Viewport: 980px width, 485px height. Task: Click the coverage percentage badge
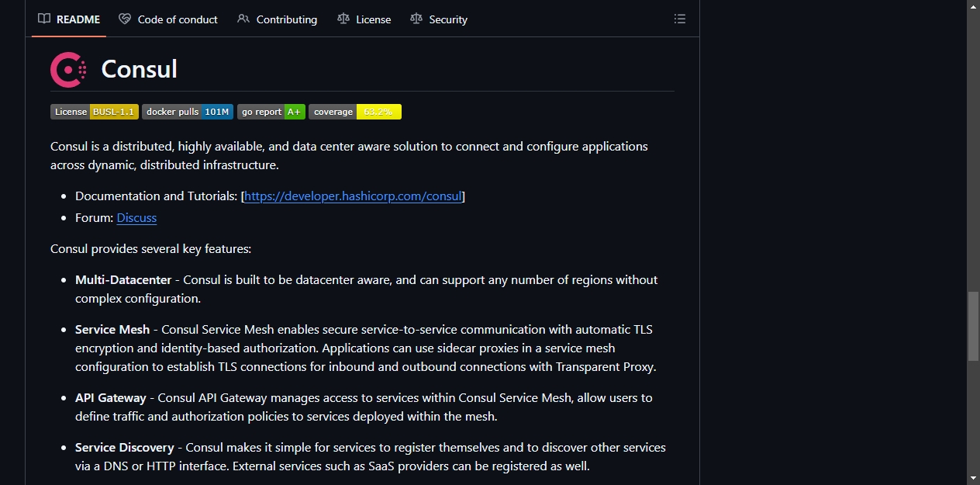tap(355, 112)
